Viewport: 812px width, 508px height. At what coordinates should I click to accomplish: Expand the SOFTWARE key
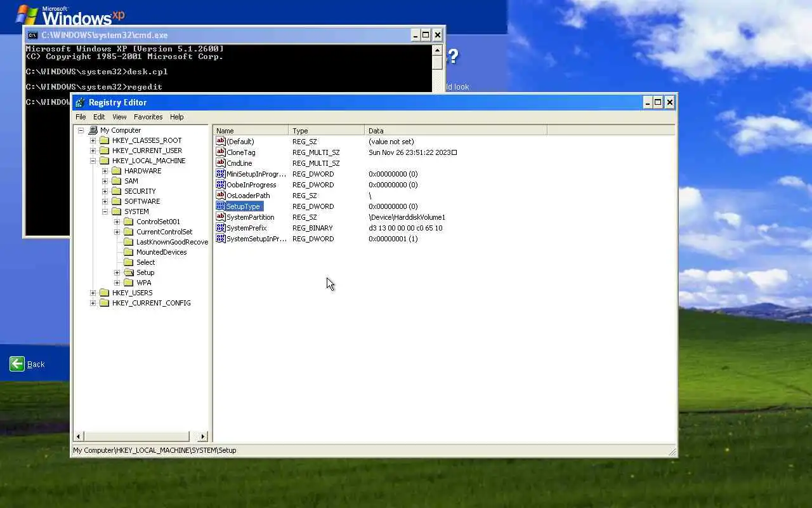coord(105,201)
